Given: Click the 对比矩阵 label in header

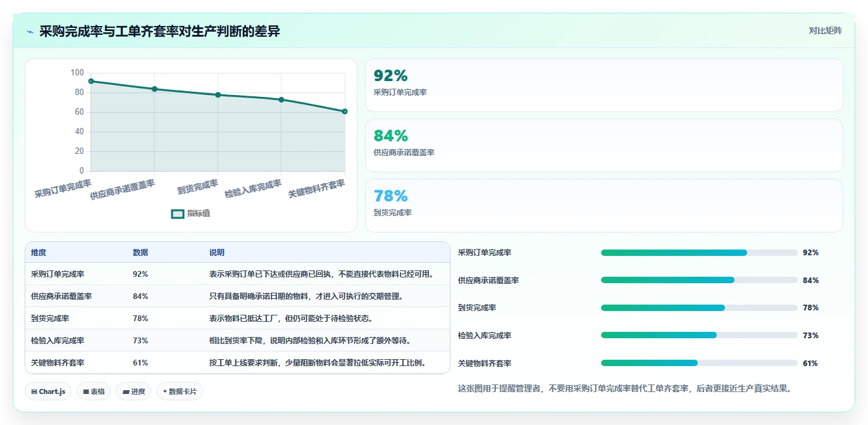Looking at the screenshot, I should coord(826,30).
